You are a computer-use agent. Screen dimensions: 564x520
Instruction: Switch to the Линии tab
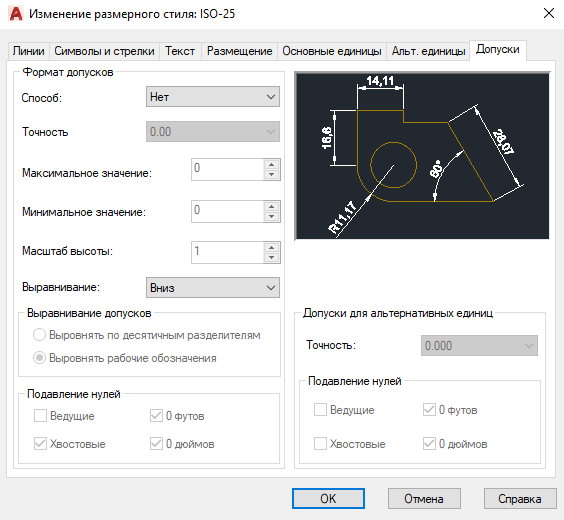click(28, 51)
